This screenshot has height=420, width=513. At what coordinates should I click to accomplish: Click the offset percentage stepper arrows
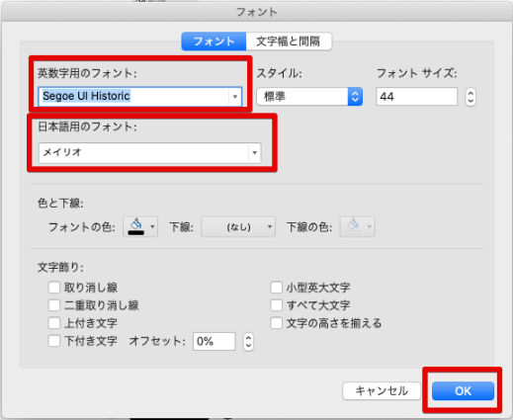pyautogui.click(x=248, y=341)
